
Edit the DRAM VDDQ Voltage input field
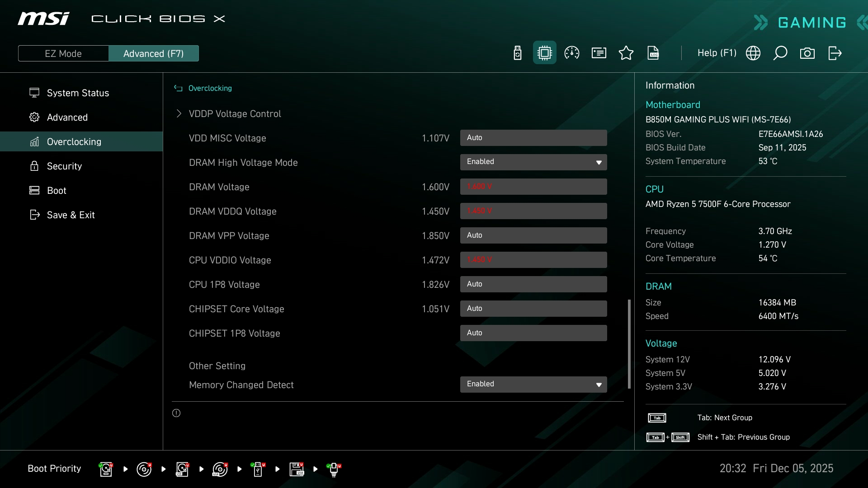[533, 211]
